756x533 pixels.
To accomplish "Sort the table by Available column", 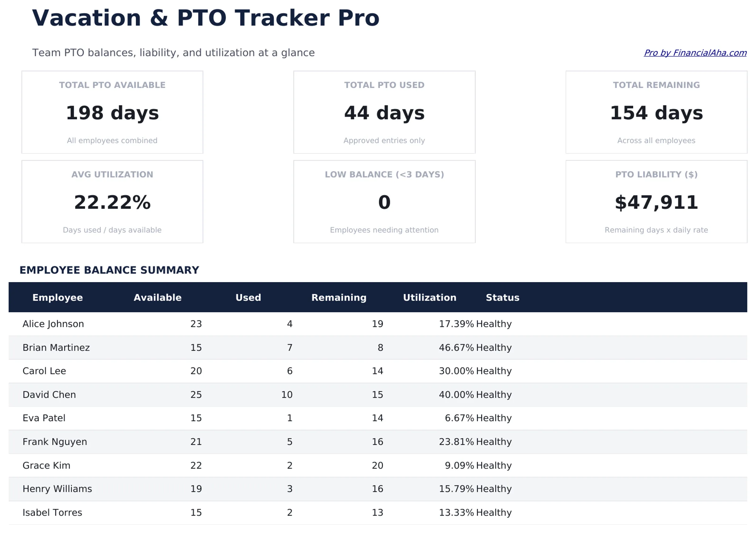I will tap(157, 298).
